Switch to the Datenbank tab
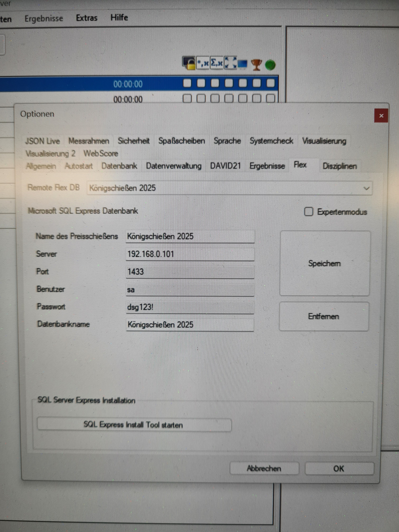 coord(119,166)
